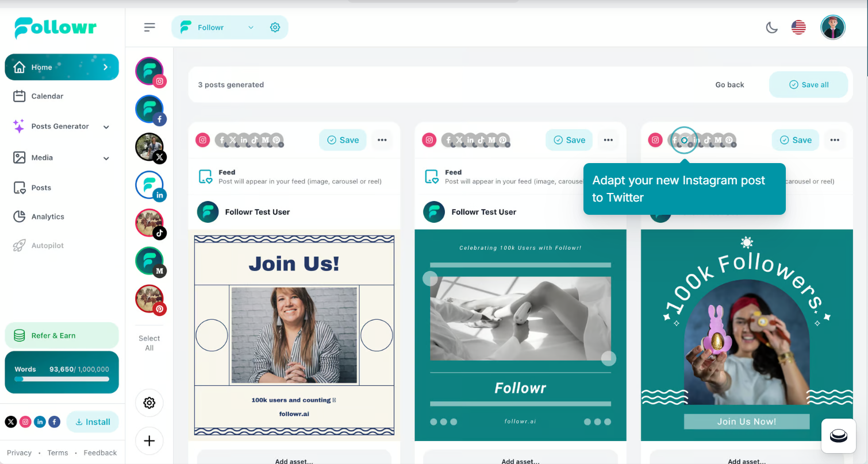
Task: Open the floating chat widget button
Action: (x=839, y=436)
